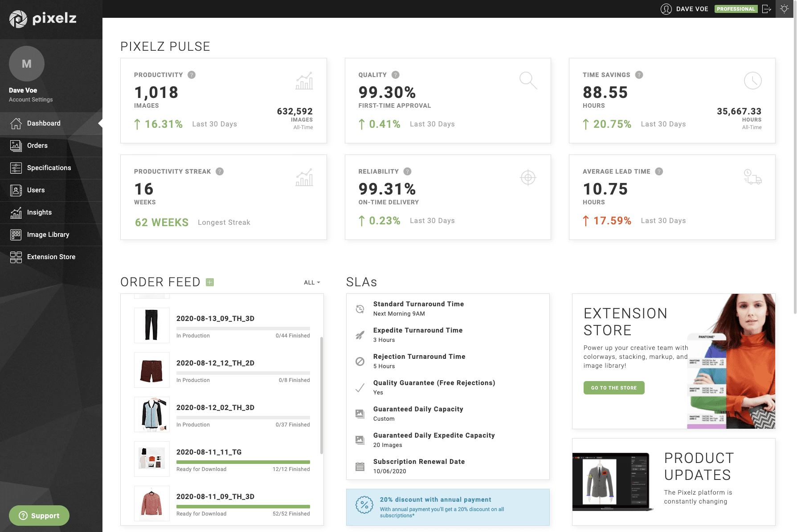Click the Time Savings clock icon
The width and height of the screenshot is (797, 532).
pos(752,81)
